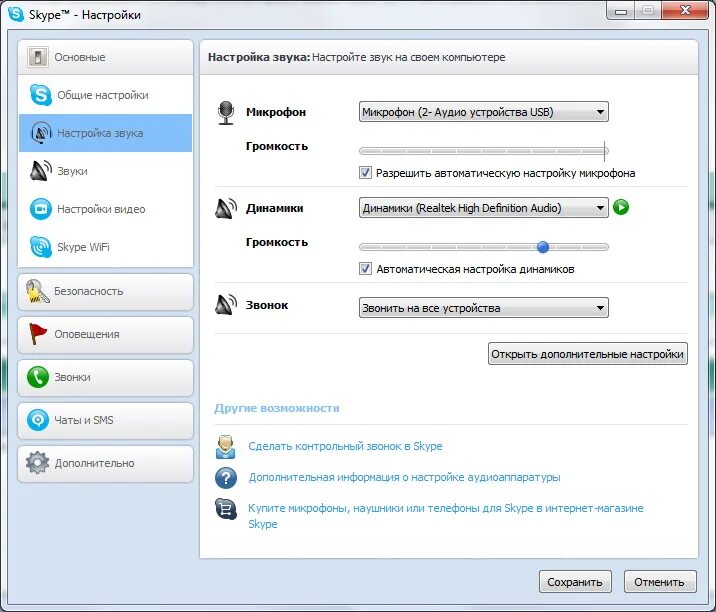The image size is (716, 612).
Task: Click the red flag icon beside Оповещения
Action: pyautogui.click(x=37, y=333)
